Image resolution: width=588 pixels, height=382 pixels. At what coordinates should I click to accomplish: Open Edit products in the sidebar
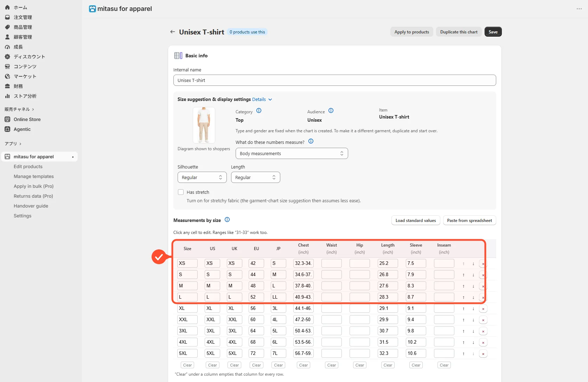tap(28, 166)
